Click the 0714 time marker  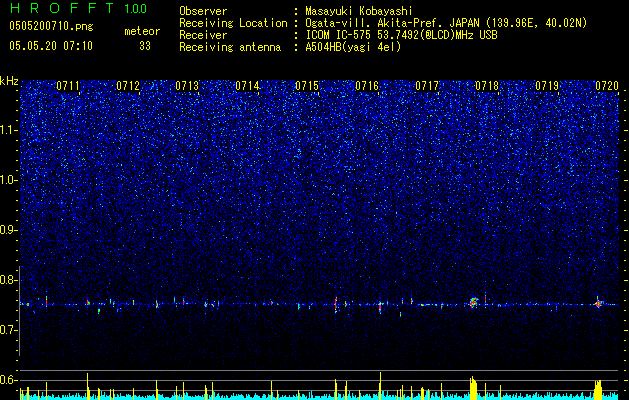click(248, 86)
